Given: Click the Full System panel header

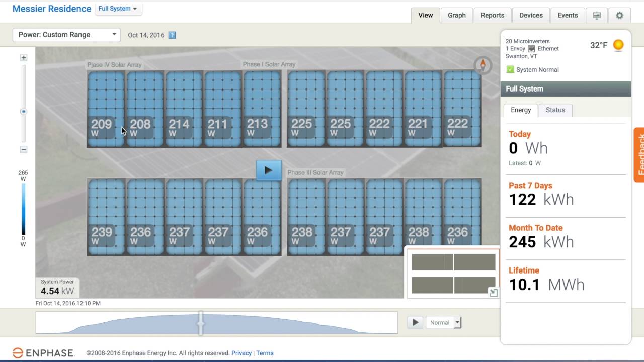Looking at the screenshot, I should (566, 89).
